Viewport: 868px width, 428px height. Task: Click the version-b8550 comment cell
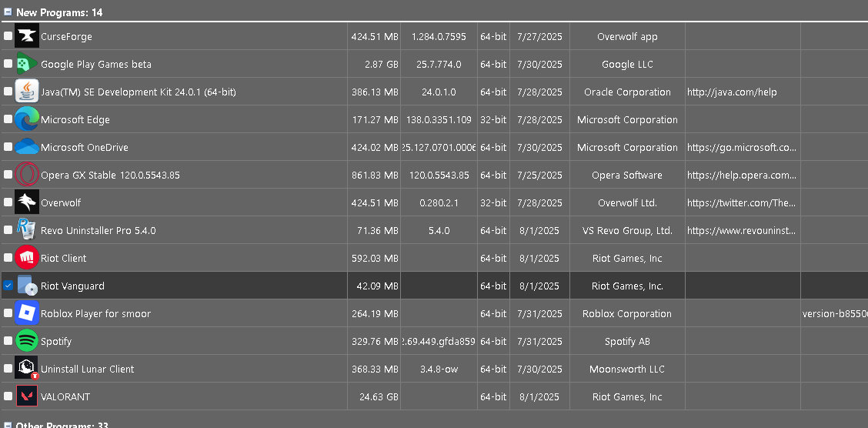834,313
